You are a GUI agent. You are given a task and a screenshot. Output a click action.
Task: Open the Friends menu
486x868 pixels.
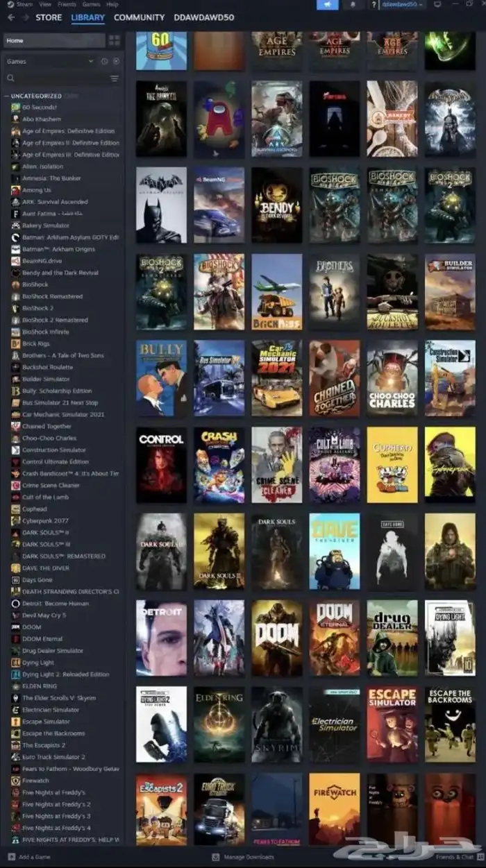(67, 4)
